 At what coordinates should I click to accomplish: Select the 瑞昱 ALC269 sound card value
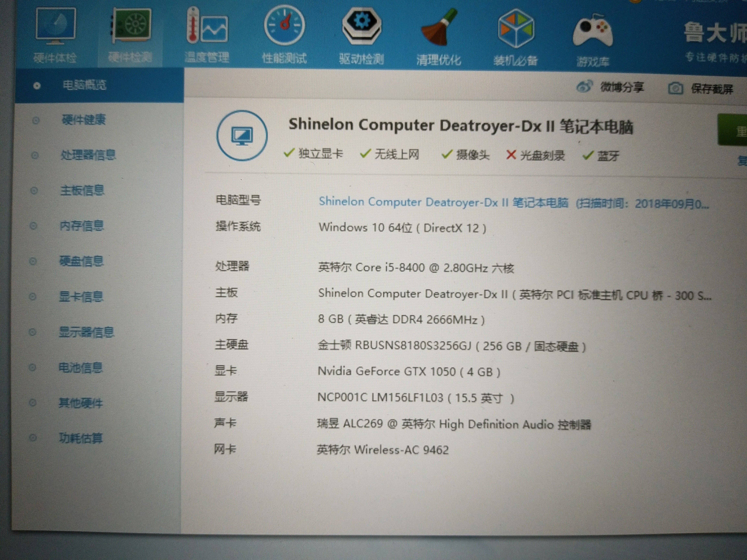coord(454,424)
